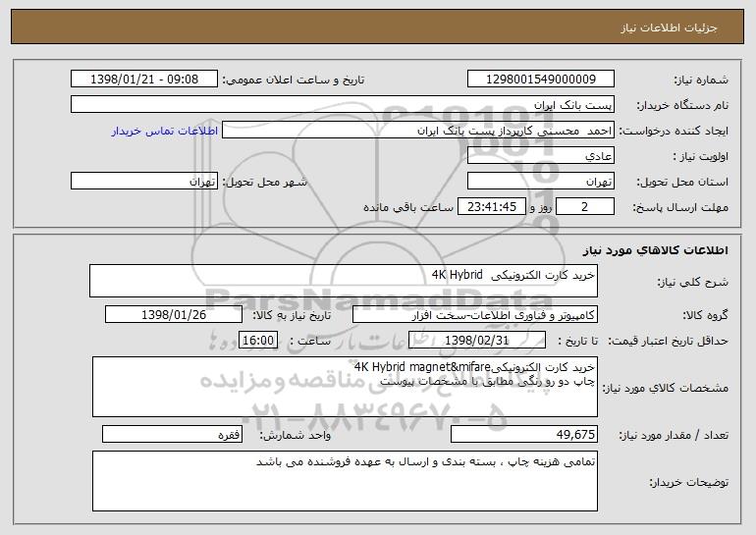Click the delivery province field تهران

click(540, 181)
